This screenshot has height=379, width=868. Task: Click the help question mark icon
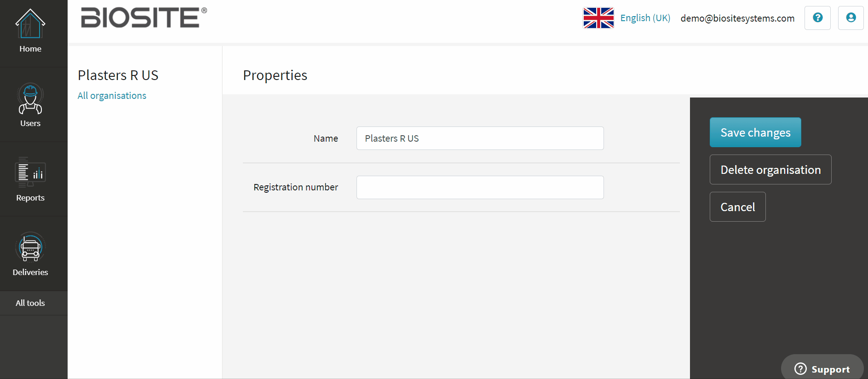[817, 18]
